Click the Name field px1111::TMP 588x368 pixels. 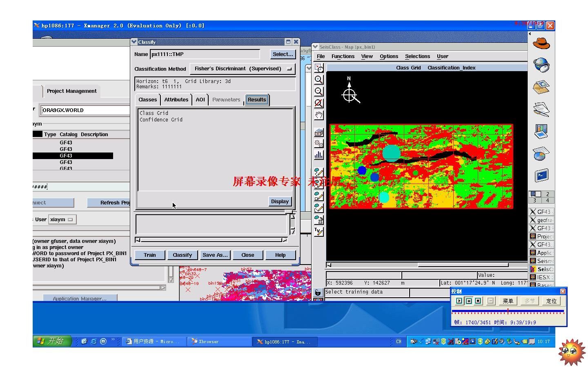(205, 54)
